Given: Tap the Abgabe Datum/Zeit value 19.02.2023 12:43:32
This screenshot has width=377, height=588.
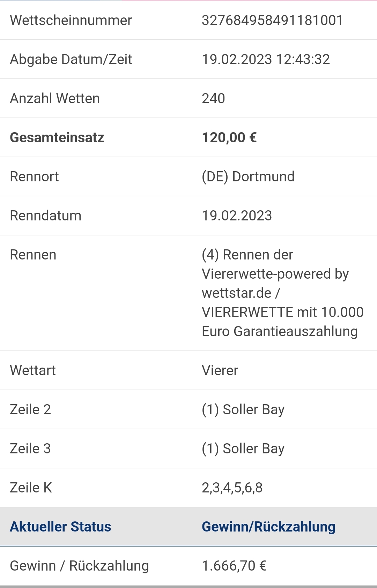Looking at the screenshot, I should [x=266, y=59].
